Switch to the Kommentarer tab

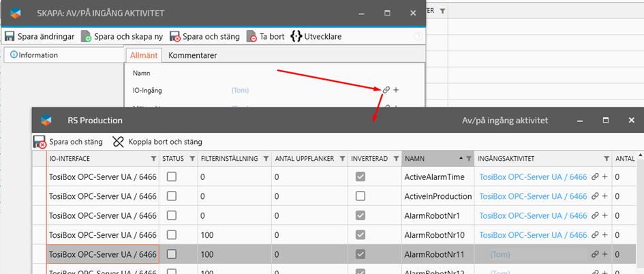(x=192, y=55)
